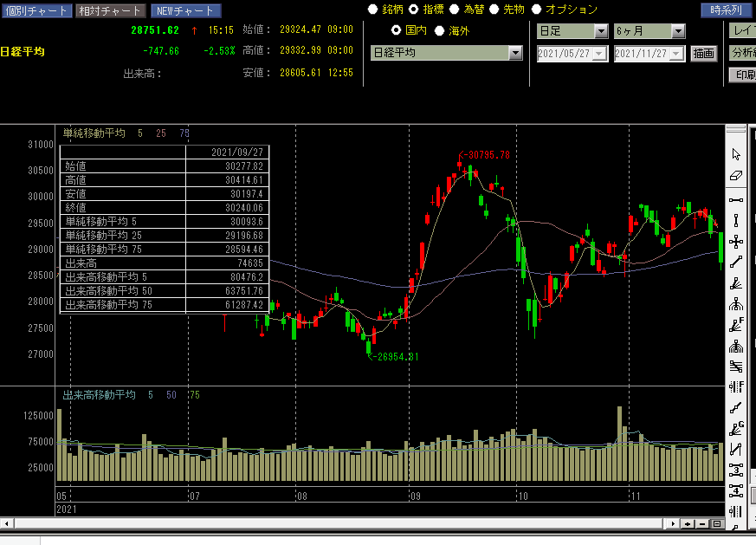Click the fan lines tool marked G

pyautogui.click(x=736, y=428)
